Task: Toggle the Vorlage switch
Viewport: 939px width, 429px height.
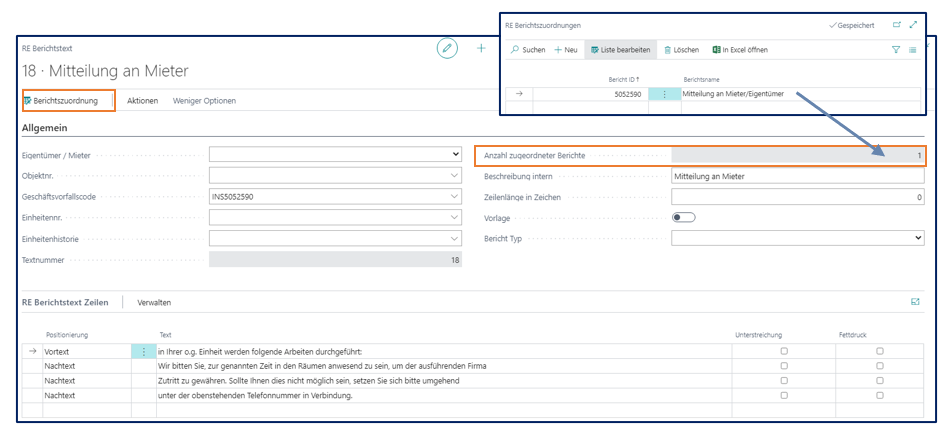Action: 684,217
